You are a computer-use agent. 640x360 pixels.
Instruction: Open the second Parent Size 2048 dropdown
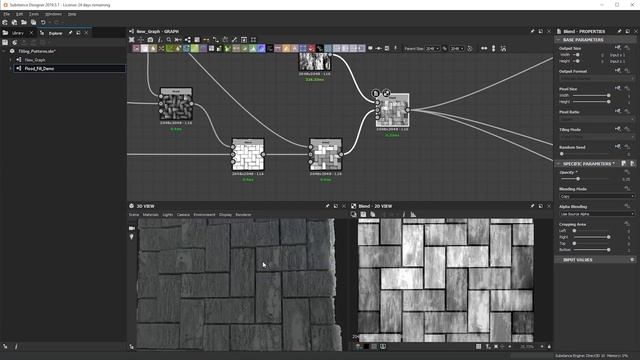[456, 49]
